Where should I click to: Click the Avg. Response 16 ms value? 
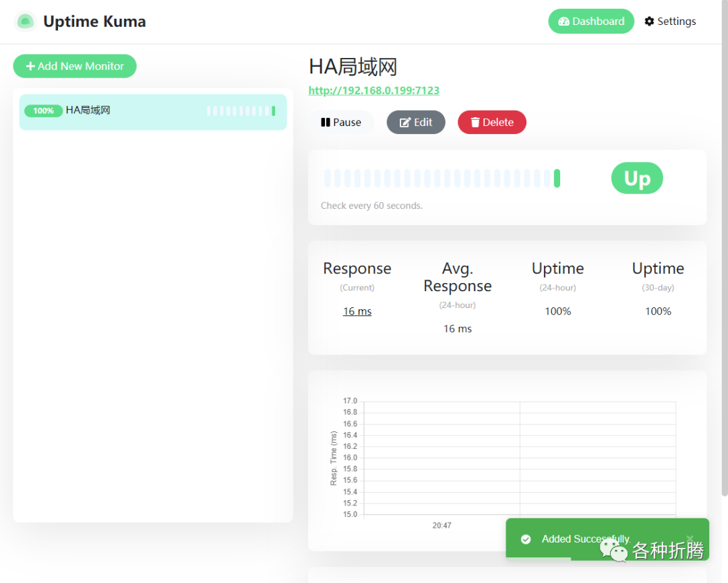click(x=457, y=329)
